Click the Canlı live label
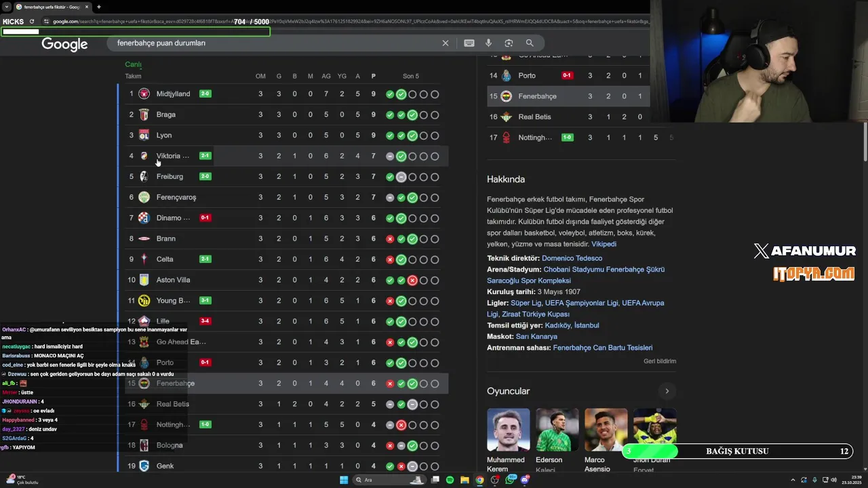868x488 pixels. pos(133,64)
